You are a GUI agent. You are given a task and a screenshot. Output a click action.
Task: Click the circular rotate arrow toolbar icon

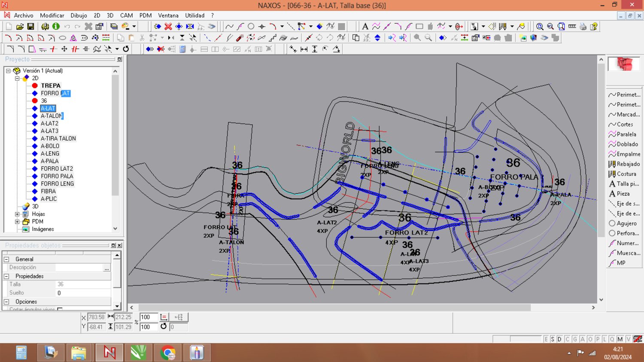tap(126, 49)
